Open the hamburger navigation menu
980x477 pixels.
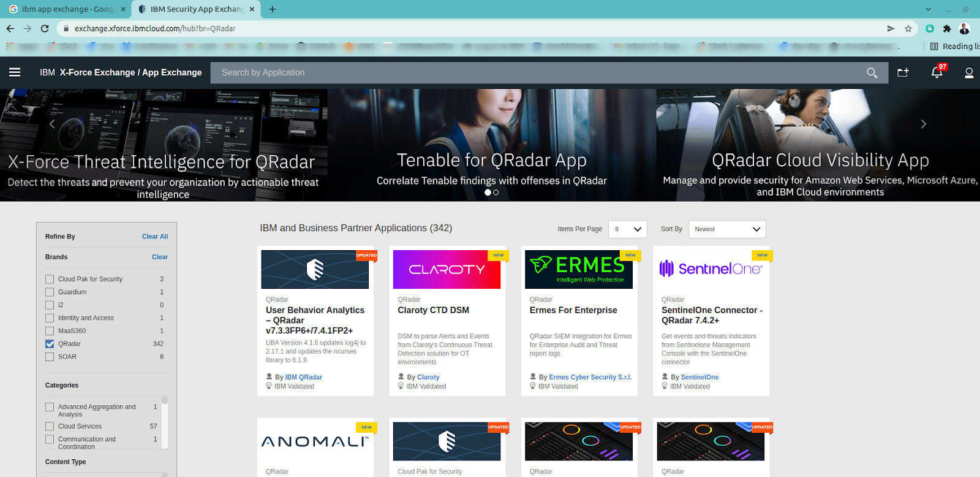15,72
